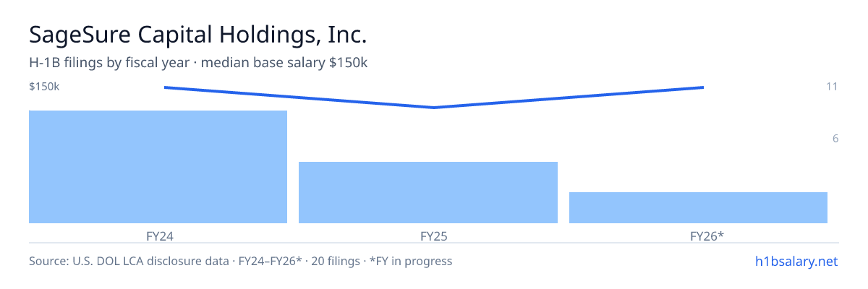
Task: Select the SageSure Capital Holdings, Inc. title
Action: click(198, 35)
